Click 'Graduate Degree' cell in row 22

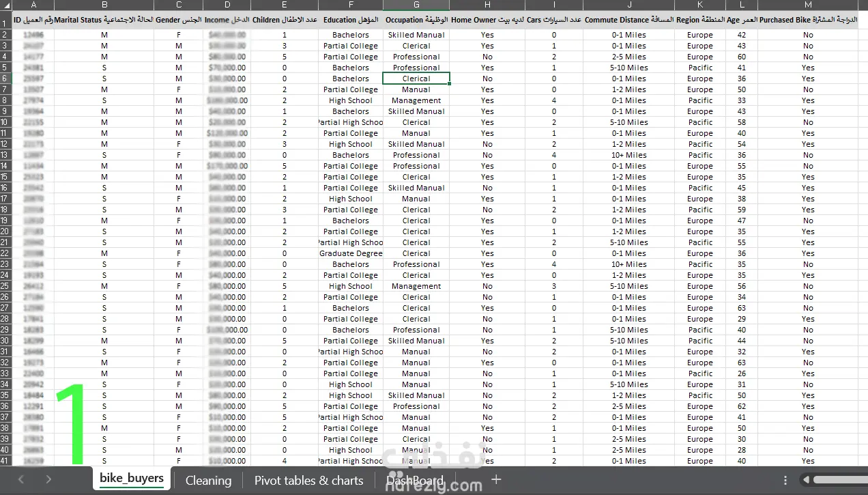pyautogui.click(x=351, y=253)
